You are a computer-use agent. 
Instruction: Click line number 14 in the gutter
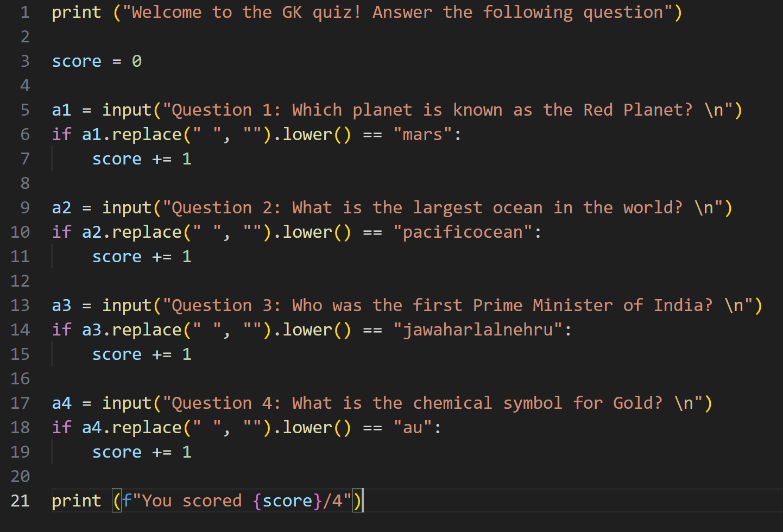(20, 330)
